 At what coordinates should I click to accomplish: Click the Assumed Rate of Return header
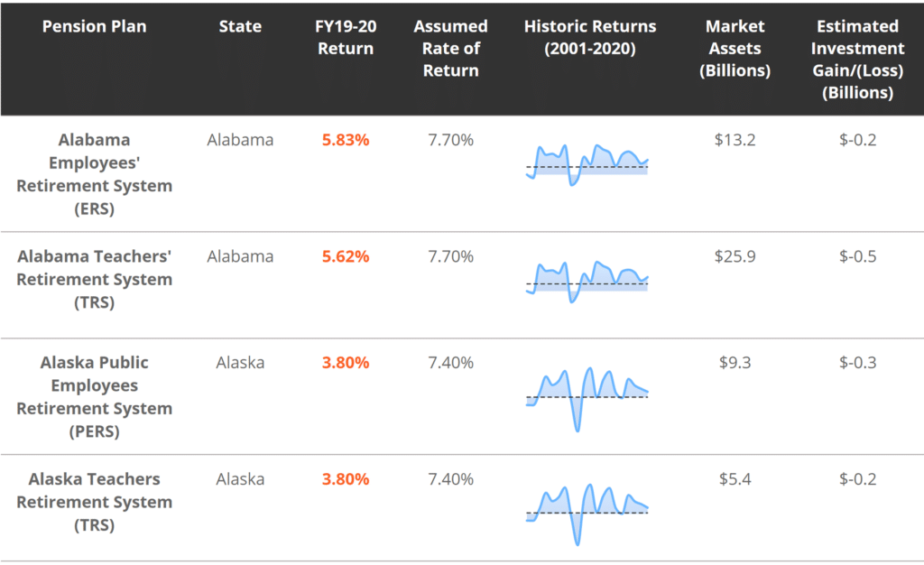pos(450,48)
